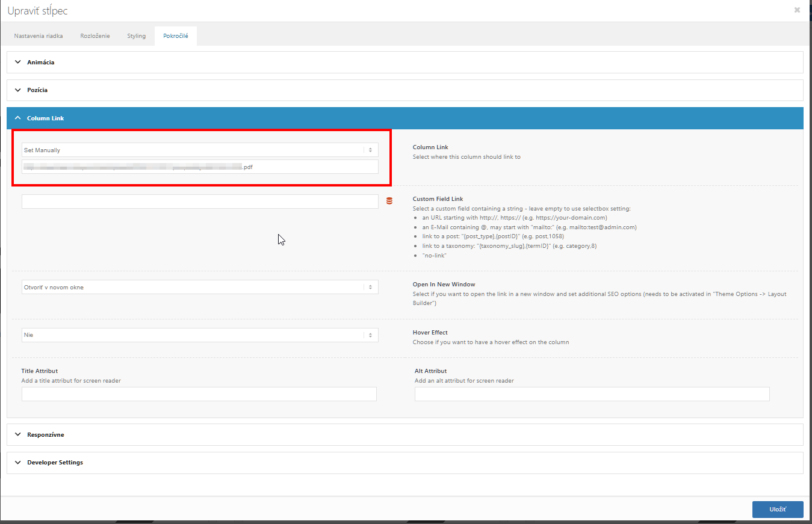Click the URL field ending in .pdf
This screenshot has height=524, width=812.
point(200,167)
